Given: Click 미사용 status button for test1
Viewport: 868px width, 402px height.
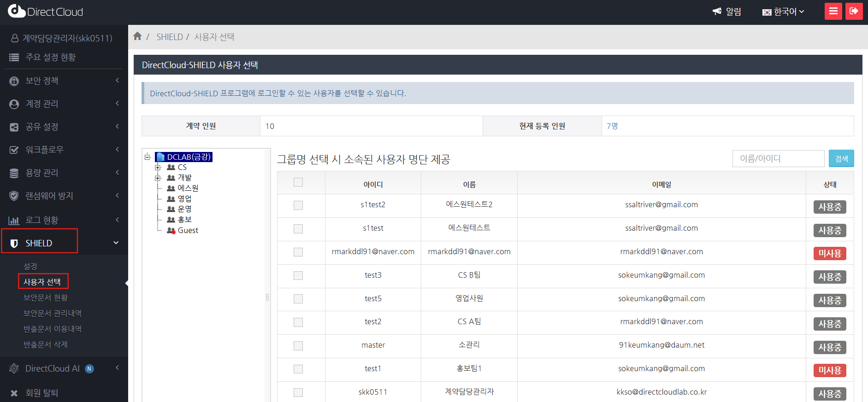Looking at the screenshot, I should coord(830,370).
